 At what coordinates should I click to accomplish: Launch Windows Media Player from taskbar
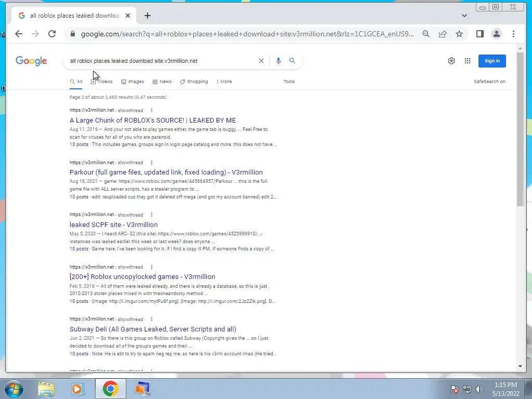(78, 389)
